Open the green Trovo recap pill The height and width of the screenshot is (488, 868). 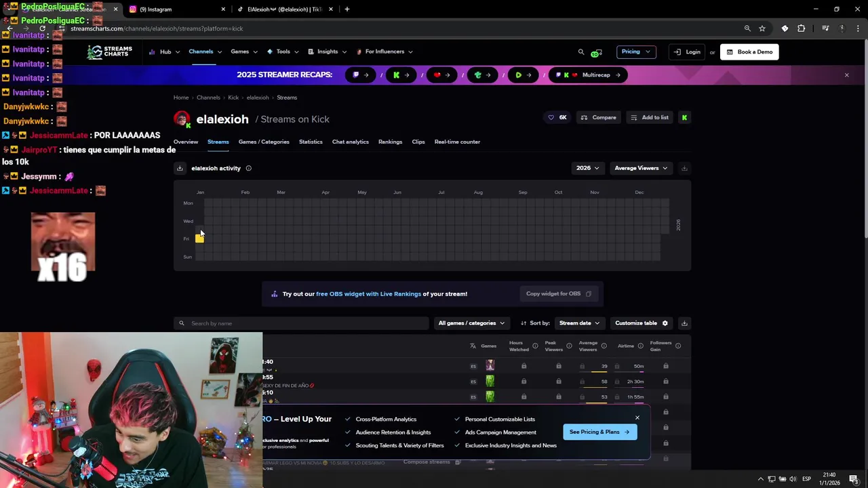482,75
